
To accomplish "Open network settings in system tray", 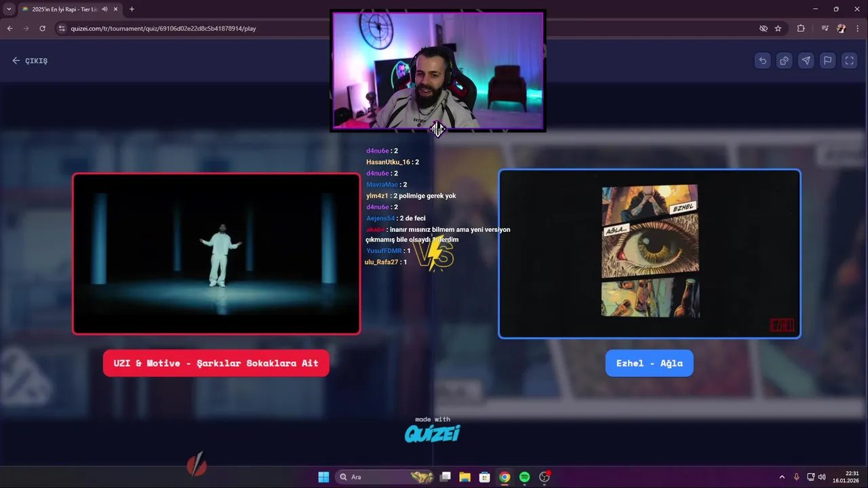I will pos(811,477).
